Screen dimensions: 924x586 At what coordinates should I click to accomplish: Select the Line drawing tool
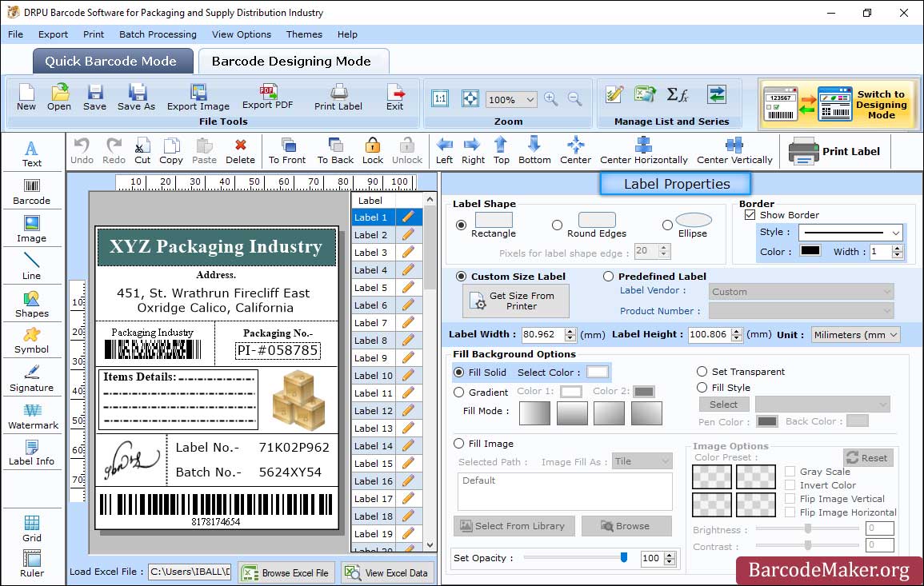32,266
